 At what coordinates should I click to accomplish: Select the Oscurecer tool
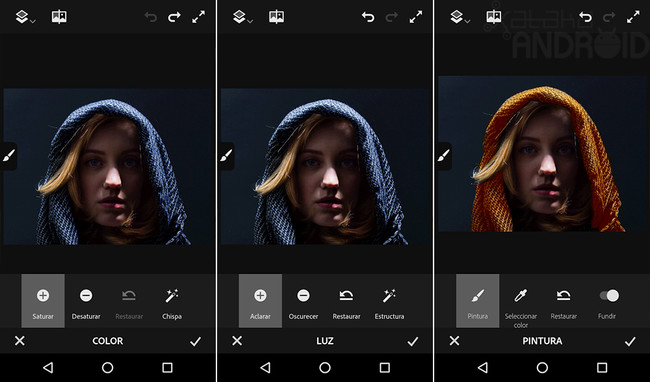tap(303, 301)
